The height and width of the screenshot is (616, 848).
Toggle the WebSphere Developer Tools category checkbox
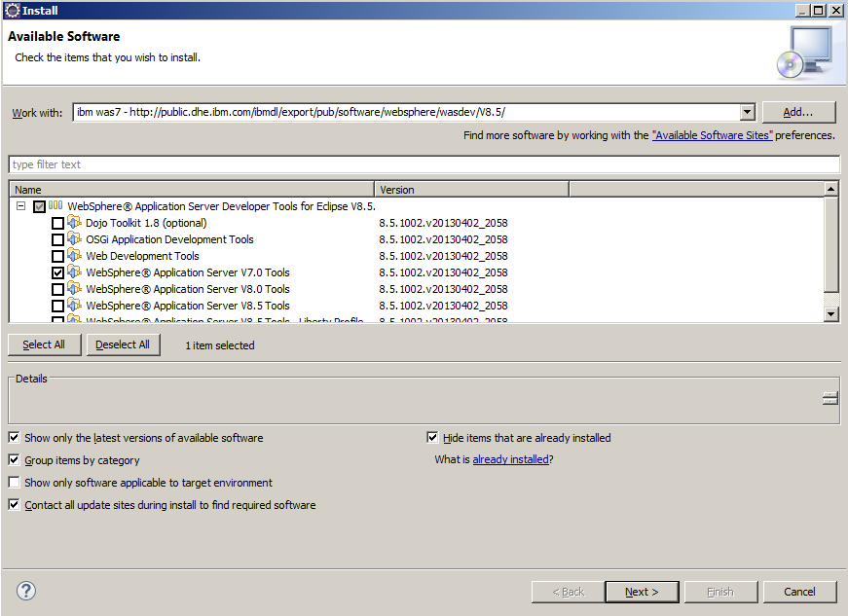coord(39,206)
